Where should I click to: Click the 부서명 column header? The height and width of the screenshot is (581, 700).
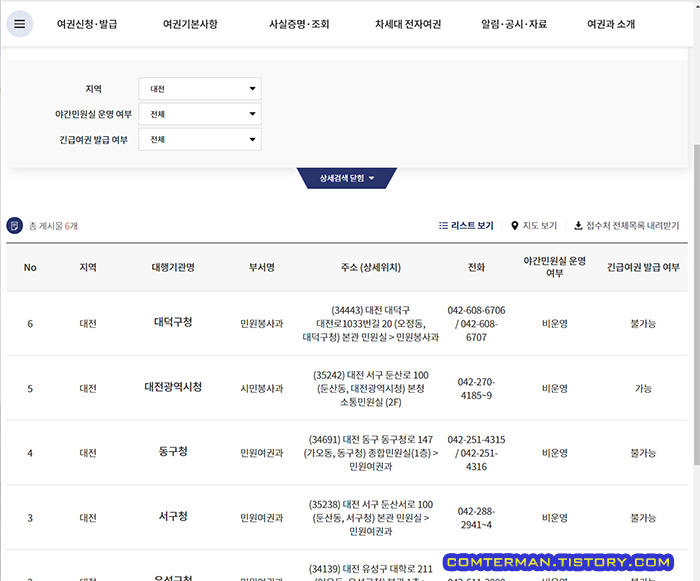(x=262, y=267)
